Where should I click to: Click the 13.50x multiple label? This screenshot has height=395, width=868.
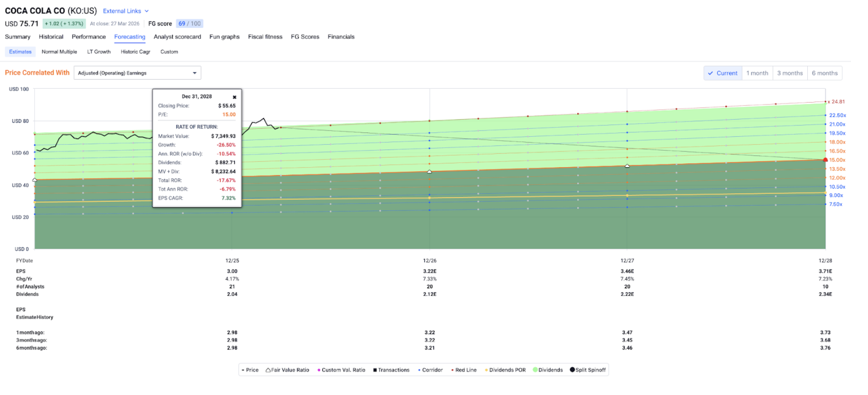click(x=838, y=169)
